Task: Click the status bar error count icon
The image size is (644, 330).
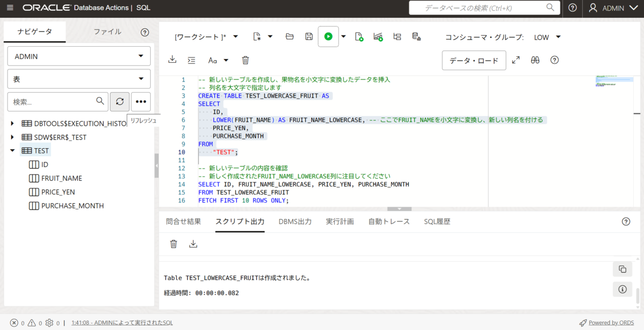Action: click(14, 323)
